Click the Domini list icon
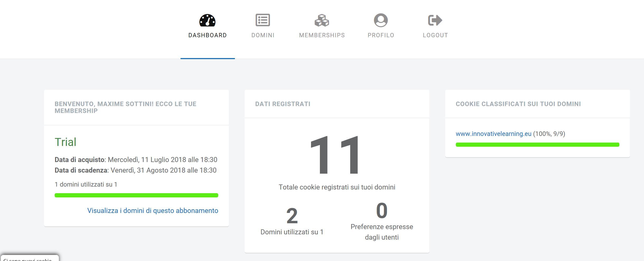644x261 pixels. click(x=263, y=20)
